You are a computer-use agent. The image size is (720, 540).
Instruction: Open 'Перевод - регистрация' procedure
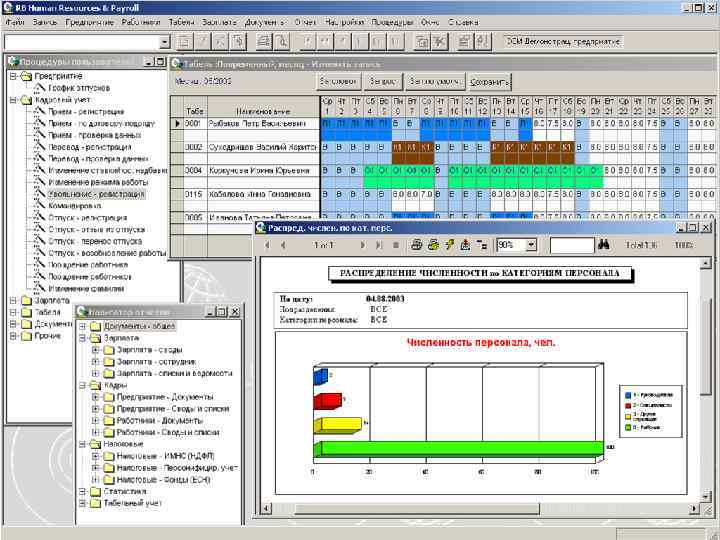pos(90,147)
